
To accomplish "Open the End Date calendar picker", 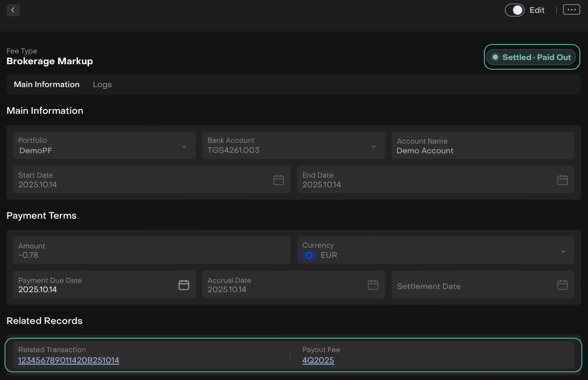I will click(x=562, y=180).
